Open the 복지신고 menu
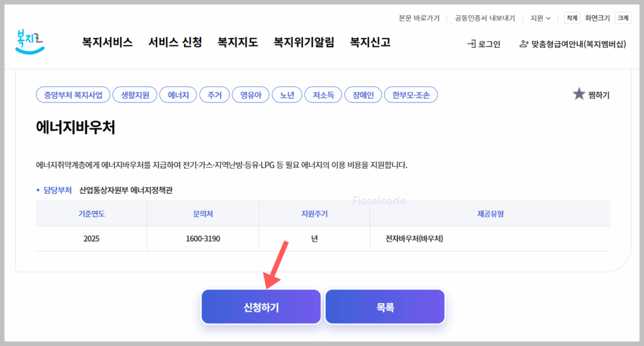This screenshot has height=346, width=644. click(x=370, y=43)
